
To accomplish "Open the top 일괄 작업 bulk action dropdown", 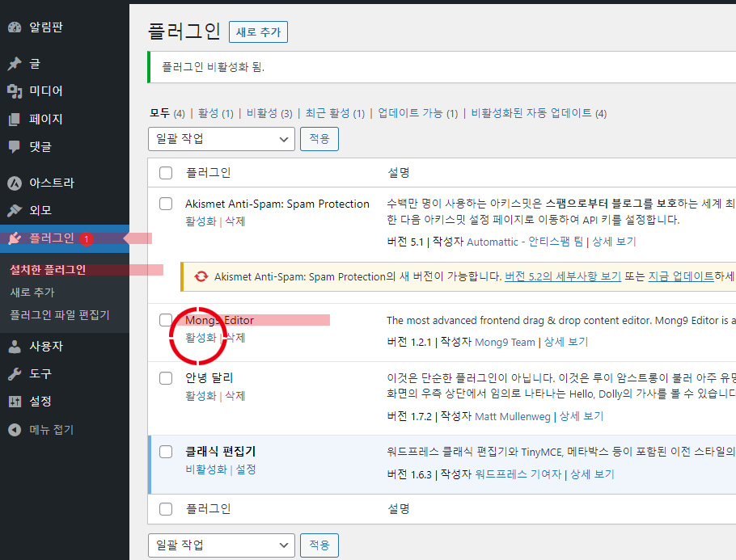I will (x=221, y=139).
